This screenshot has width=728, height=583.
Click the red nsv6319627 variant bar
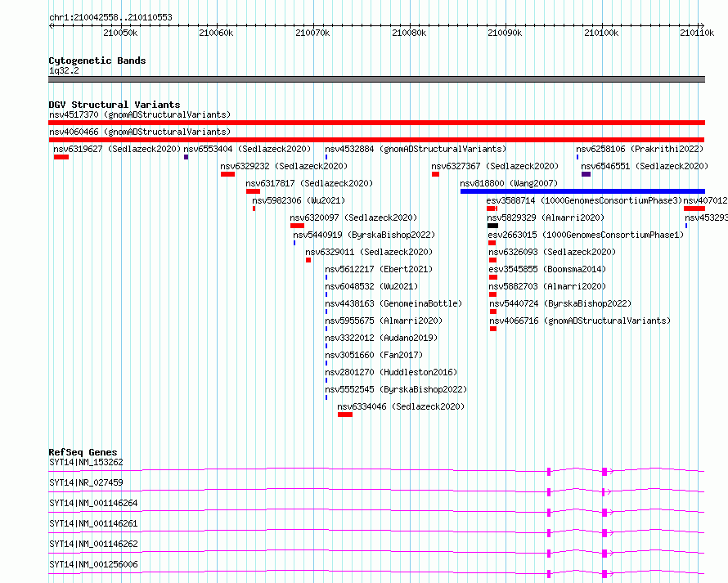point(61,157)
